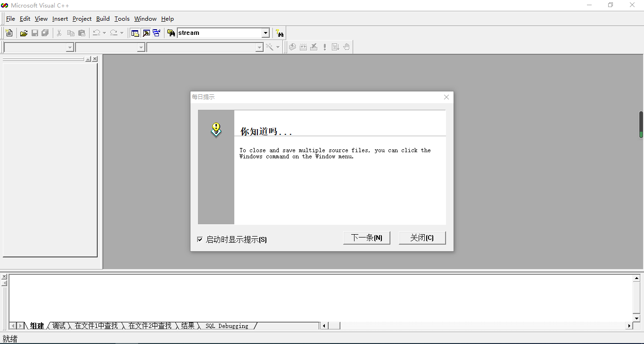Click output tabs scroll-left arrow
Viewport: 644px width, 344px height.
[x=13, y=326]
